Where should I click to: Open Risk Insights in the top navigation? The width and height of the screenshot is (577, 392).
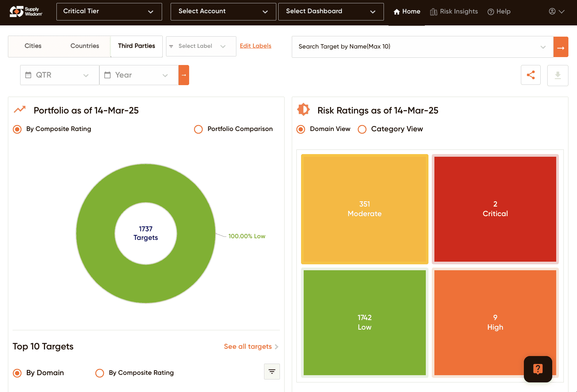coord(454,12)
